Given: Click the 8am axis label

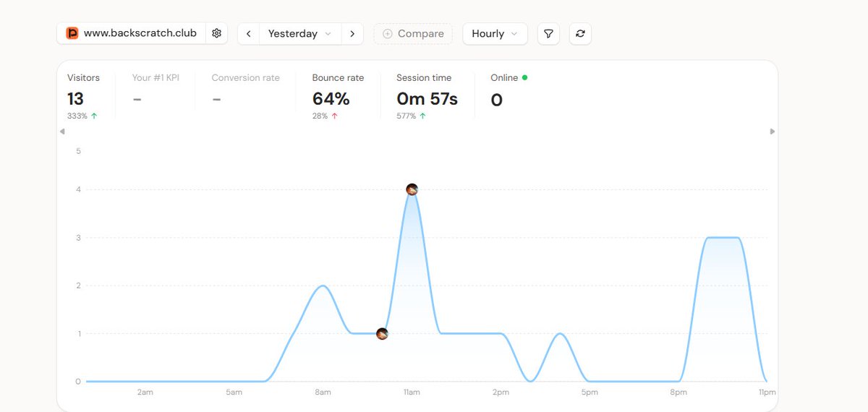Looking at the screenshot, I should pyautogui.click(x=323, y=392).
